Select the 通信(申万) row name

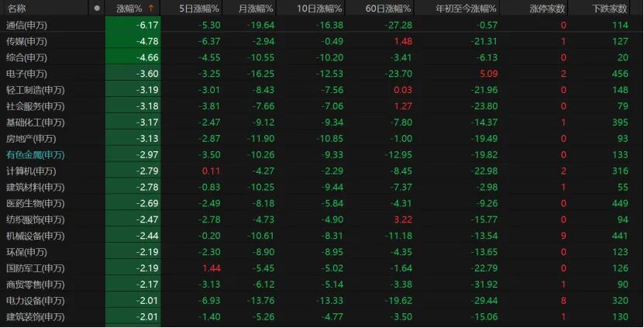click(x=26, y=26)
